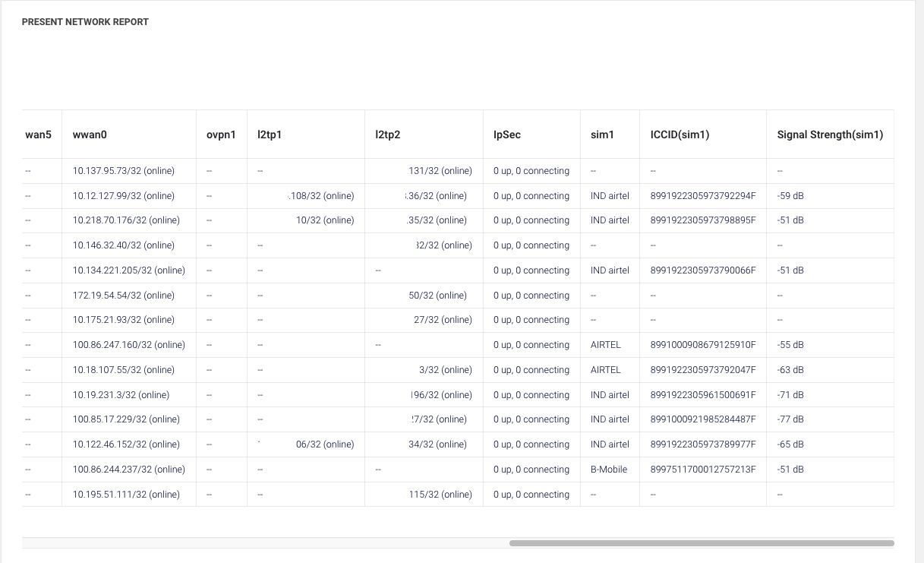Click the l2tp2 column header
The width and height of the screenshot is (924, 563).
pos(387,134)
